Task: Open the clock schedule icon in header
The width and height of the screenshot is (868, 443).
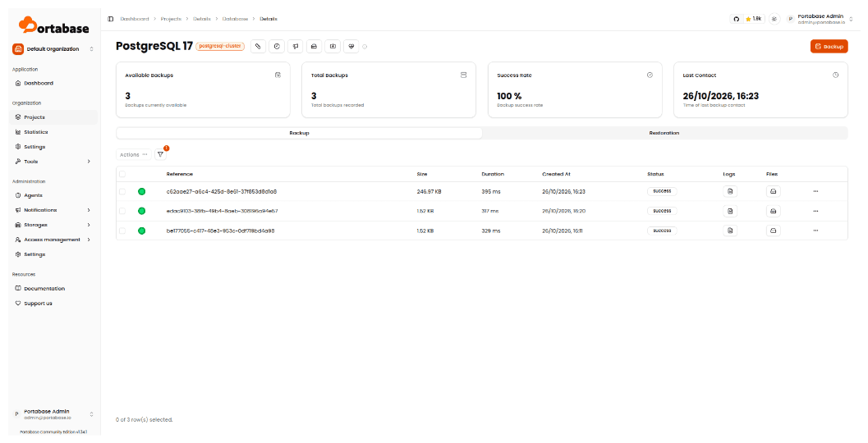Action: point(277,47)
